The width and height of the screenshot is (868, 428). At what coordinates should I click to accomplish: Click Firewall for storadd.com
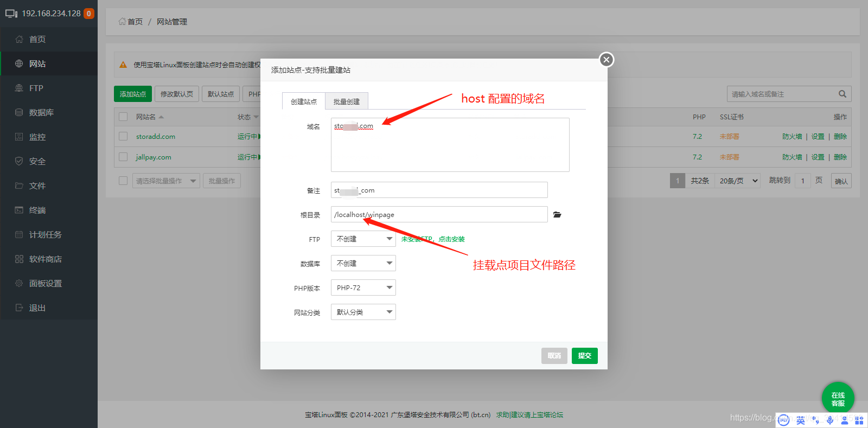[792, 136]
